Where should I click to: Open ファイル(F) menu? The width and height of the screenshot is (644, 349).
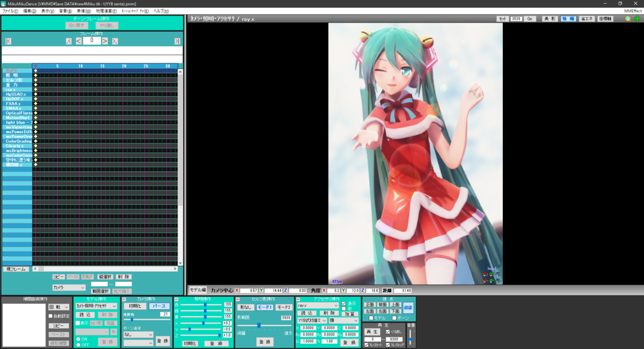coord(10,11)
